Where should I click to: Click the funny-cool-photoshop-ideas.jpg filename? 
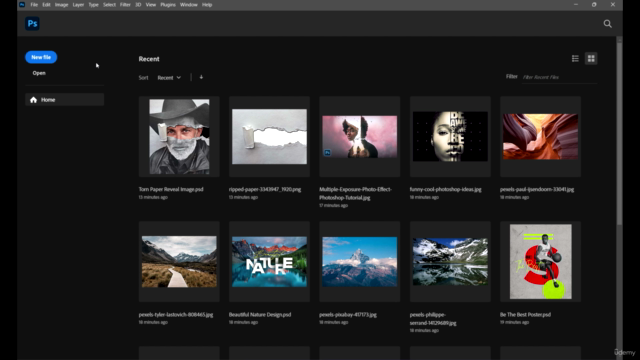coord(446,189)
